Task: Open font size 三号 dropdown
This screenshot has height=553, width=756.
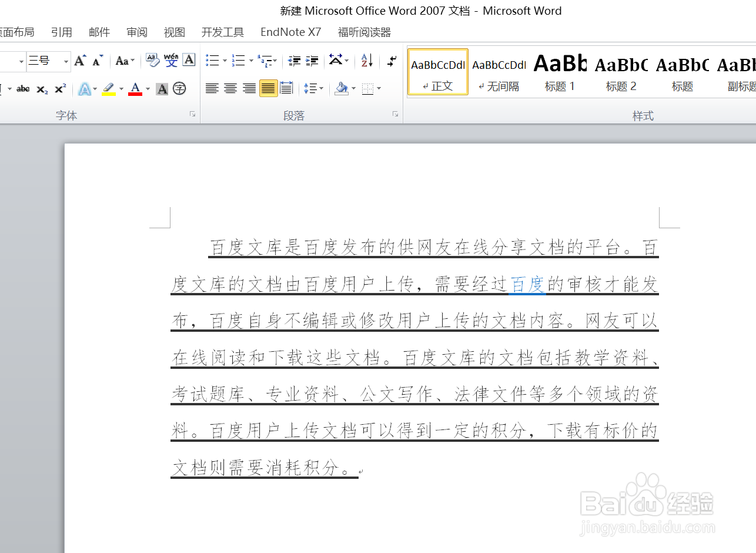Action: point(66,61)
